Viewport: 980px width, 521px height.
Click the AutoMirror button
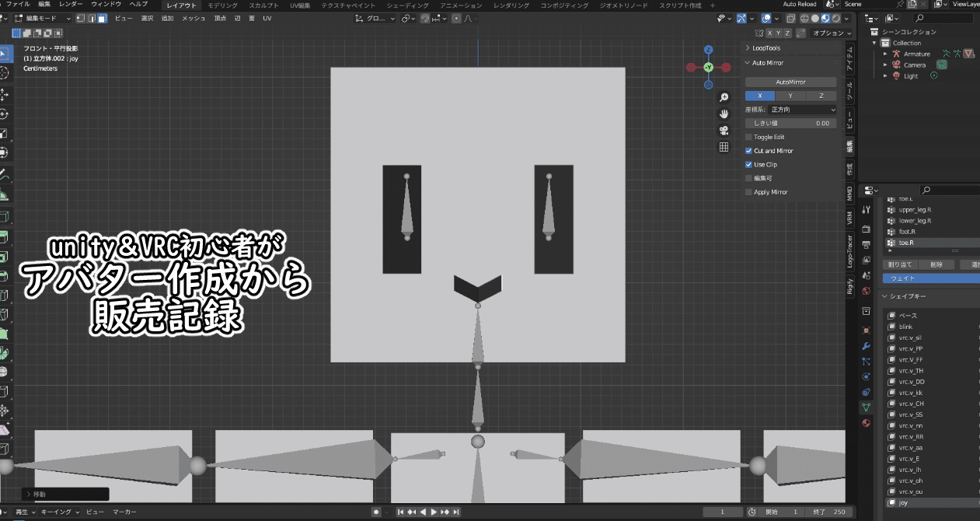[x=790, y=81]
